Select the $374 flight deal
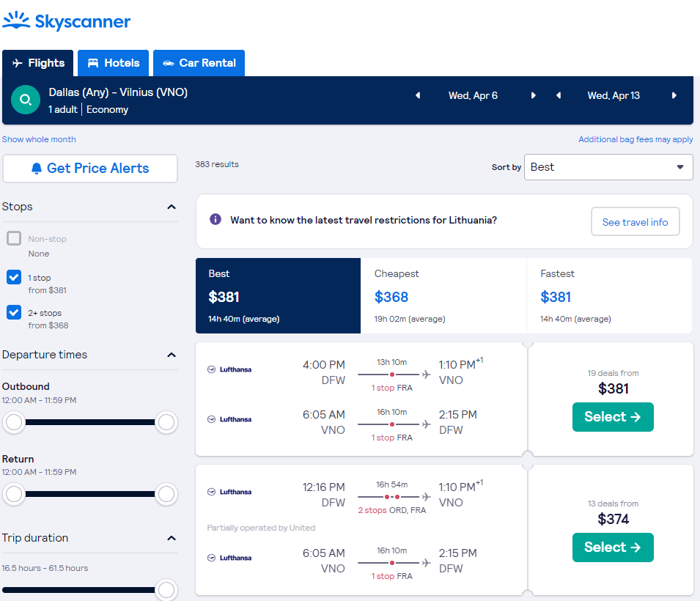The height and width of the screenshot is (601, 700). (613, 547)
